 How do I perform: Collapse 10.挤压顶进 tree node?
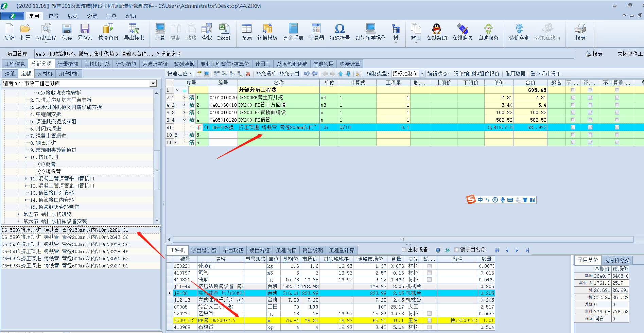coord(26,157)
